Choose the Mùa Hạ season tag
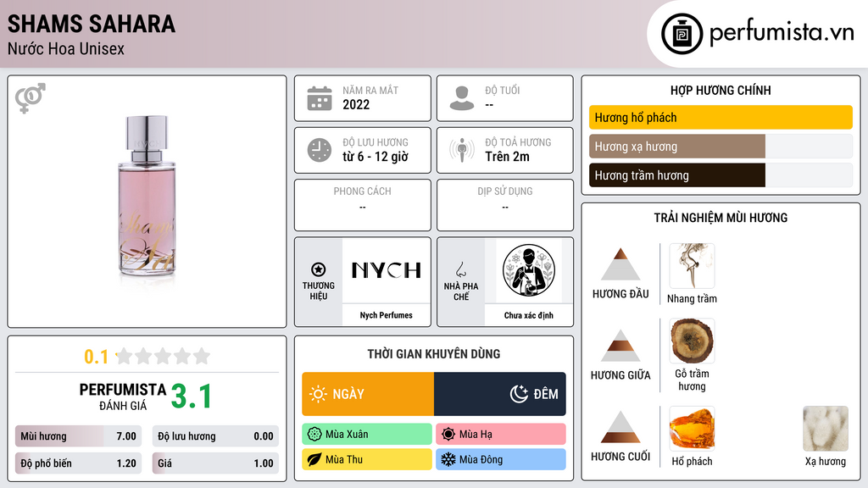The height and width of the screenshot is (488, 868). [x=501, y=435]
